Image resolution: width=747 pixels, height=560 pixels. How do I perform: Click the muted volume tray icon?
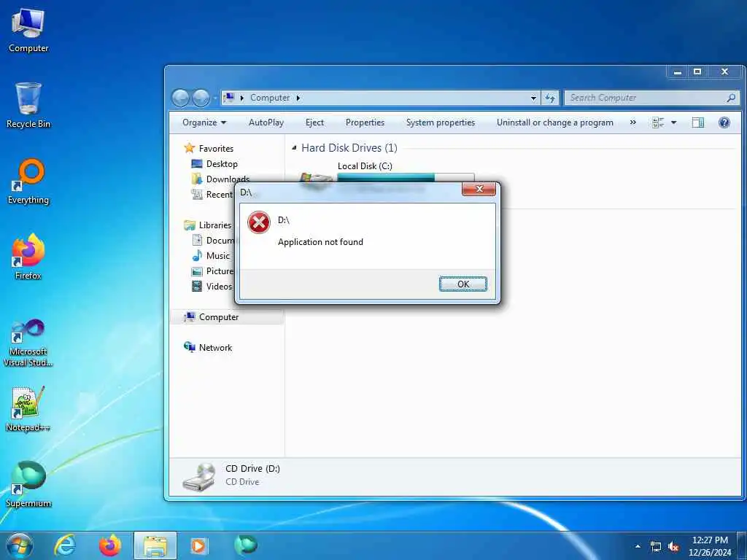pyautogui.click(x=673, y=547)
